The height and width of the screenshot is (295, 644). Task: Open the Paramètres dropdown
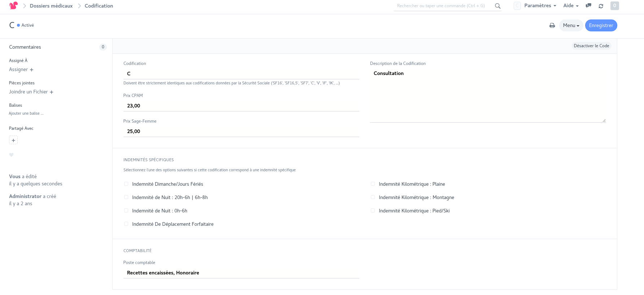click(x=540, y=6)
